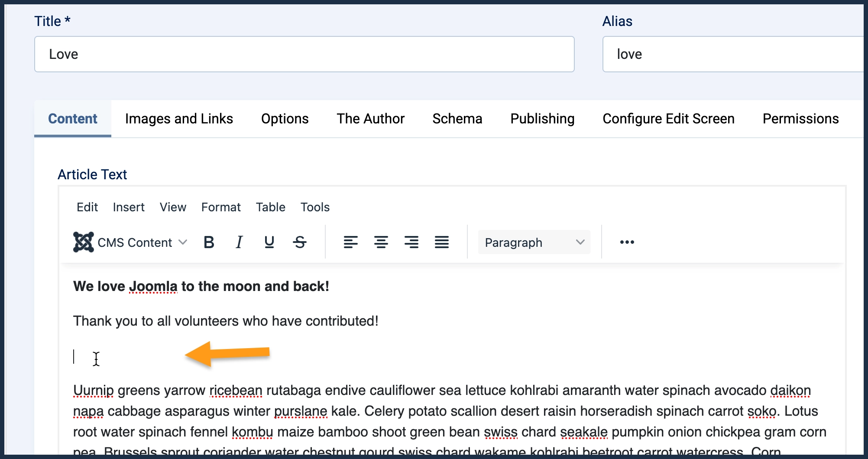
Task: Open the Options tab
Action: (285, 119)
